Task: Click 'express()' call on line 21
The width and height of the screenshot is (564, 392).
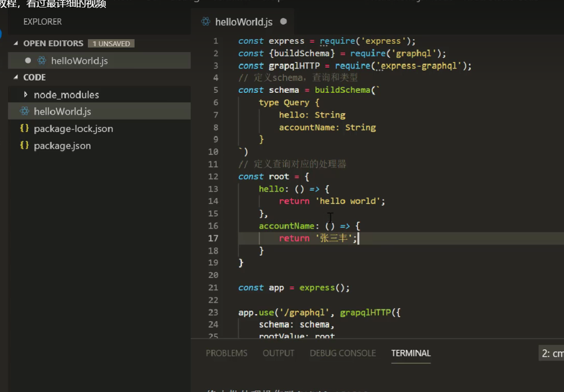Action: [322, 288]
